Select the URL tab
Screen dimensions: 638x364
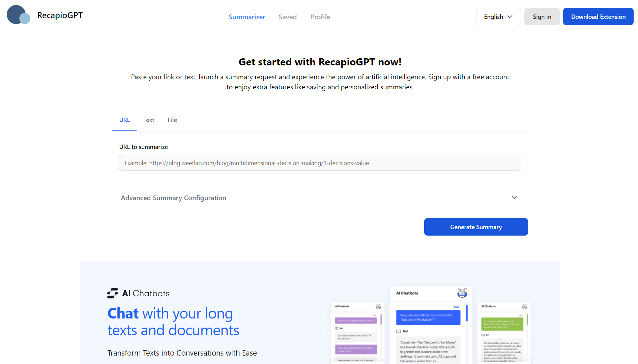tap(124, 120)
